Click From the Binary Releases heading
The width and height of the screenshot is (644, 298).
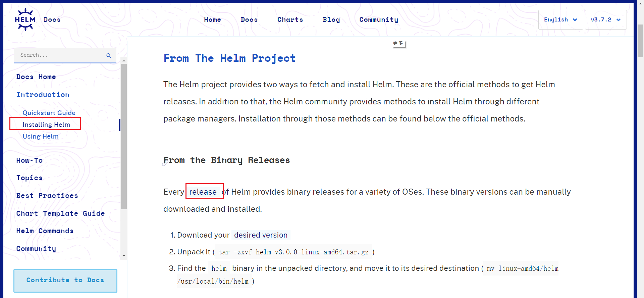(x=227, y=160)
